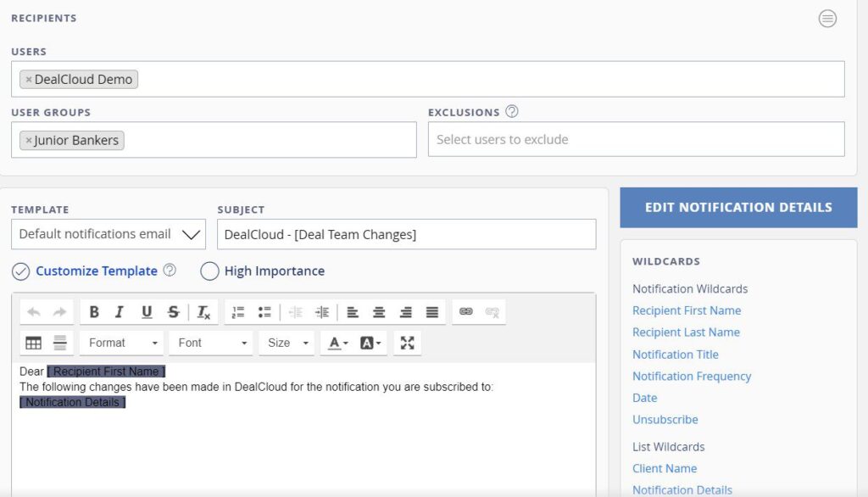Justify text alignment

tap(432, 312)
